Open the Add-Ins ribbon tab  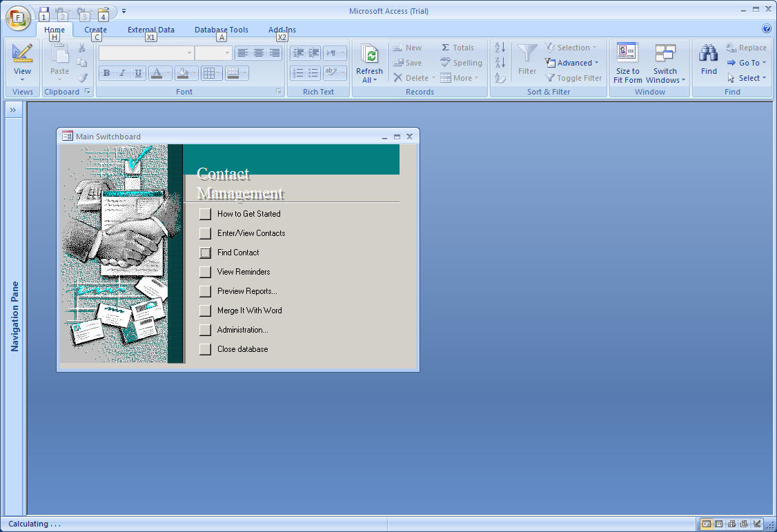tap(282, 30)
